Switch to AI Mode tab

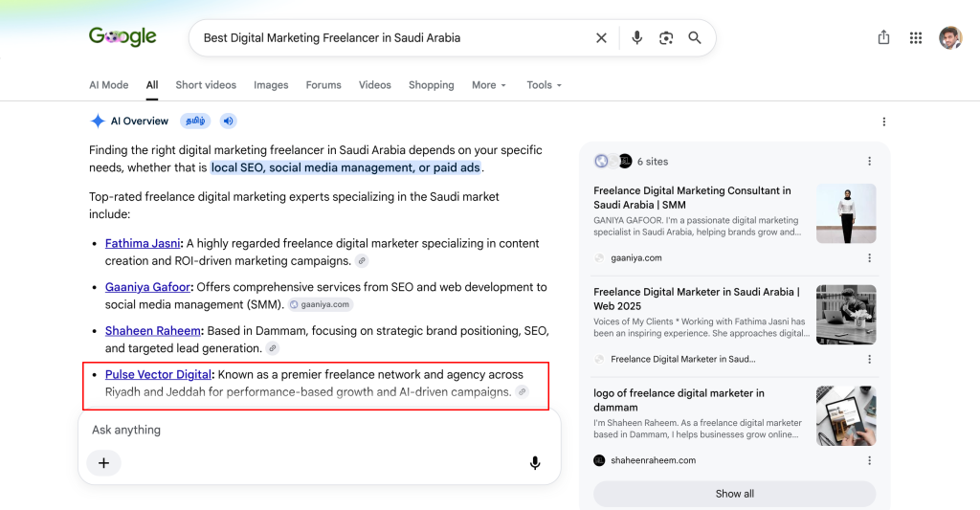(x=109, y=85)
